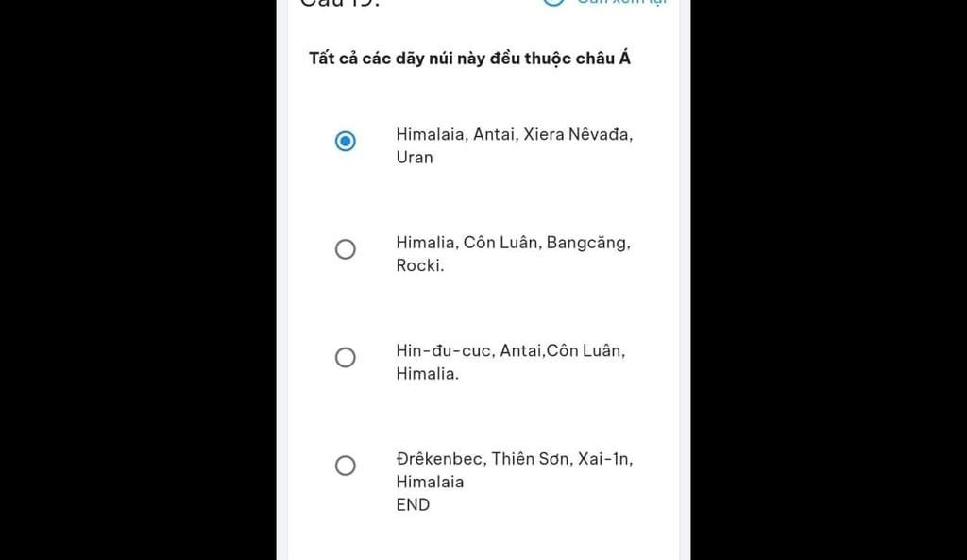This screenshot has width=967, height=560.
Task: Click the 'END' text below the last answer
Action: click(x=414, y=504)
